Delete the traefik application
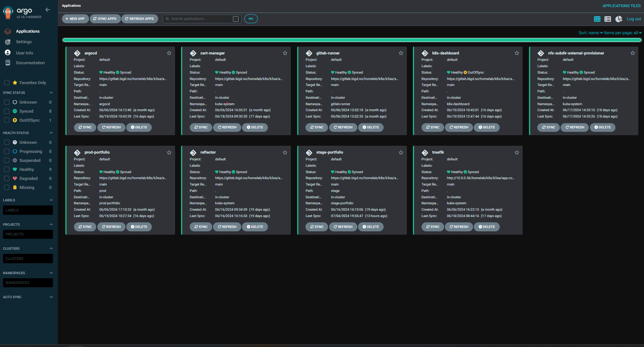The height and width of the screenshot is (347, 644). (x=487, y=227)
